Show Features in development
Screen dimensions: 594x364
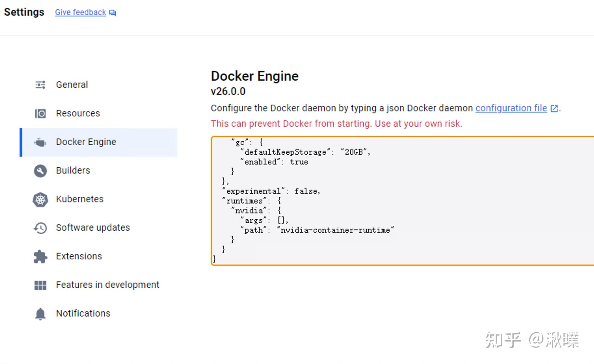(x=98, y=285)
